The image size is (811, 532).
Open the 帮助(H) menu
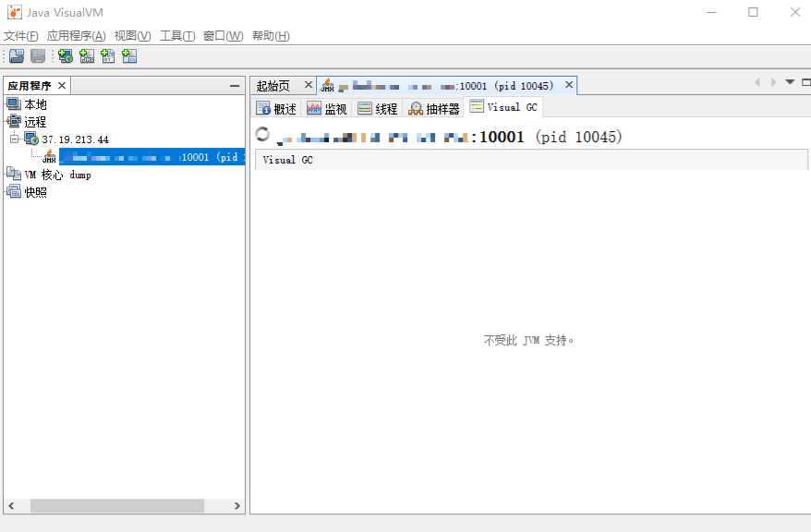pos(271,36)
